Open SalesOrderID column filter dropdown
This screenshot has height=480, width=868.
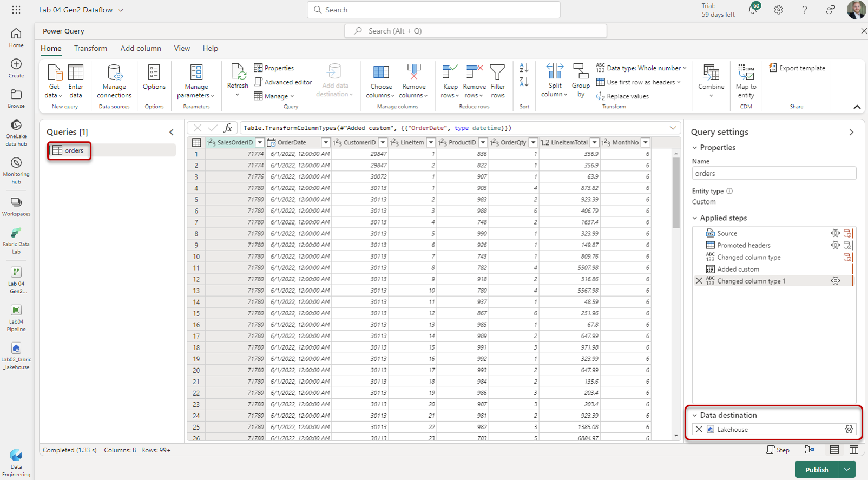pyautogui.click(x=260, y=142)
